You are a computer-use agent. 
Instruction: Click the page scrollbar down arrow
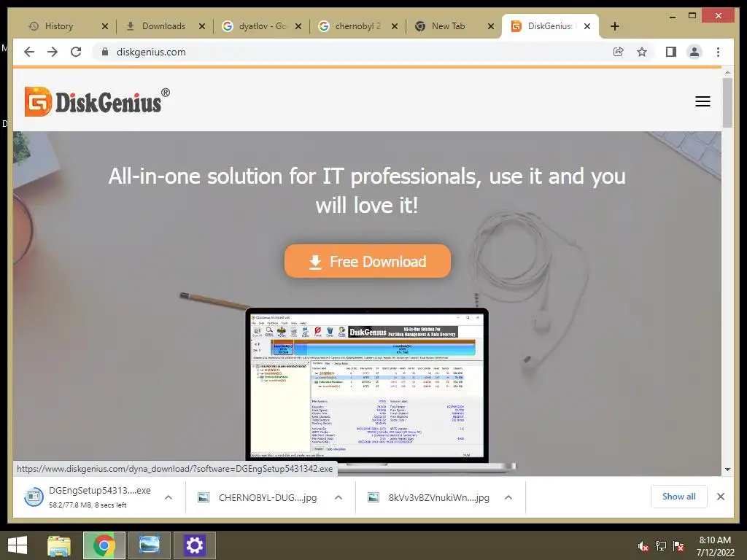click(x=727, y=470)
